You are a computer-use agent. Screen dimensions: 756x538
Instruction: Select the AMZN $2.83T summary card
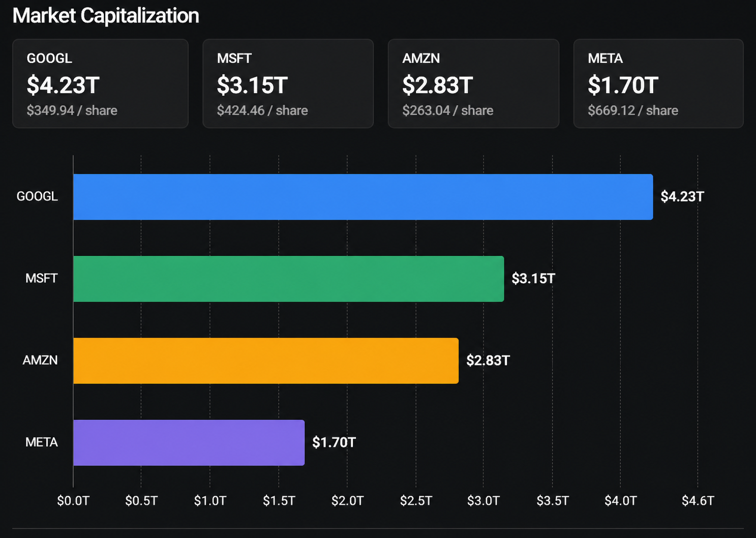coord(473,83)
